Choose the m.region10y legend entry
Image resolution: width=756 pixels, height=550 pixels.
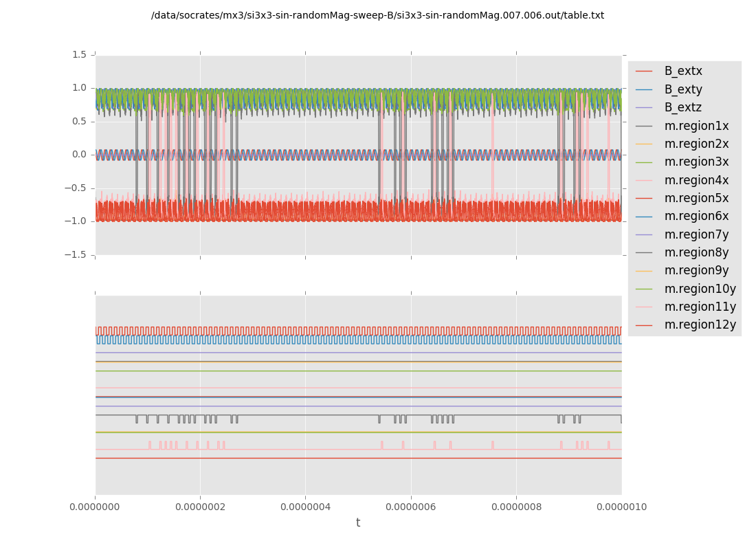pyautogui.click(x=700, y=289)
